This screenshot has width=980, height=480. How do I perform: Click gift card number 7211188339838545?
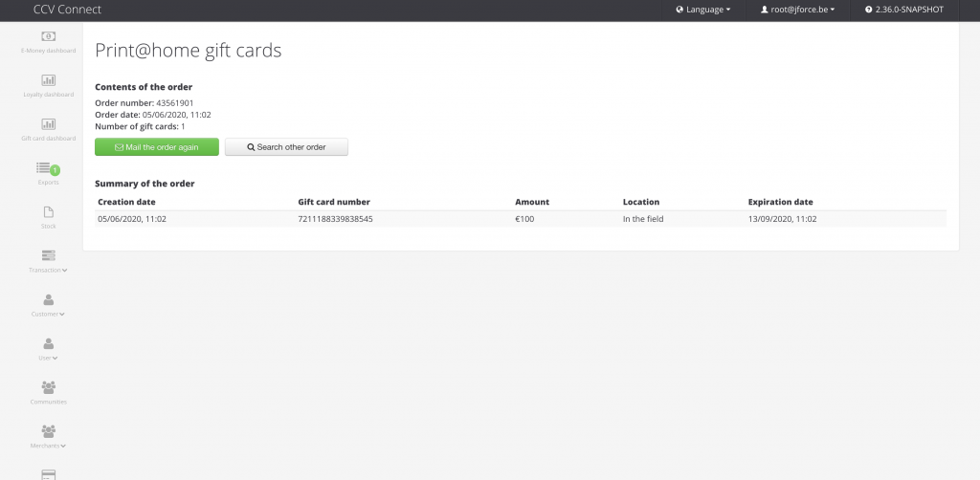pyautogui.click(x=335, y=219)
